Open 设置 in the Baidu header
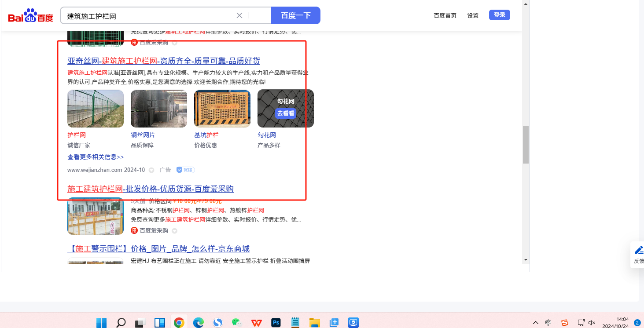This screenshot has height=328, width=644. pos(473,15)
